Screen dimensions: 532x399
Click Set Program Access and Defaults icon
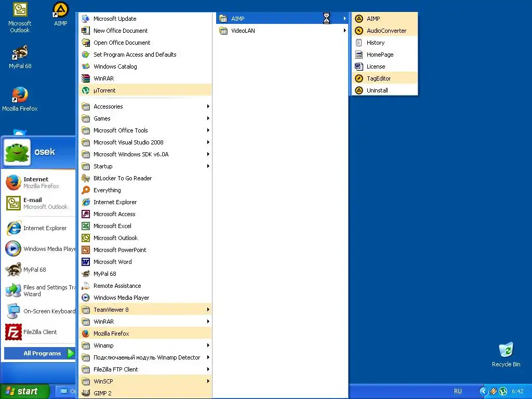[86, 54]
